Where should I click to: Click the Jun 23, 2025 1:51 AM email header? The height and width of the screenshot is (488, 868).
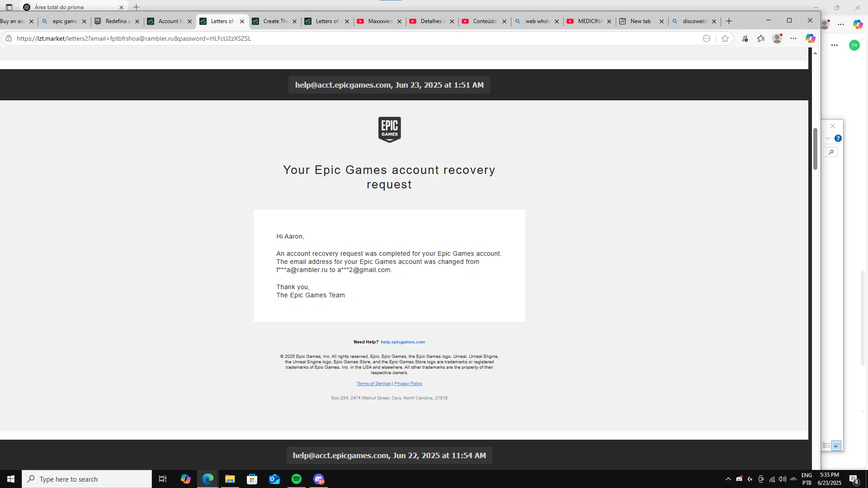(x=389, y=85)
